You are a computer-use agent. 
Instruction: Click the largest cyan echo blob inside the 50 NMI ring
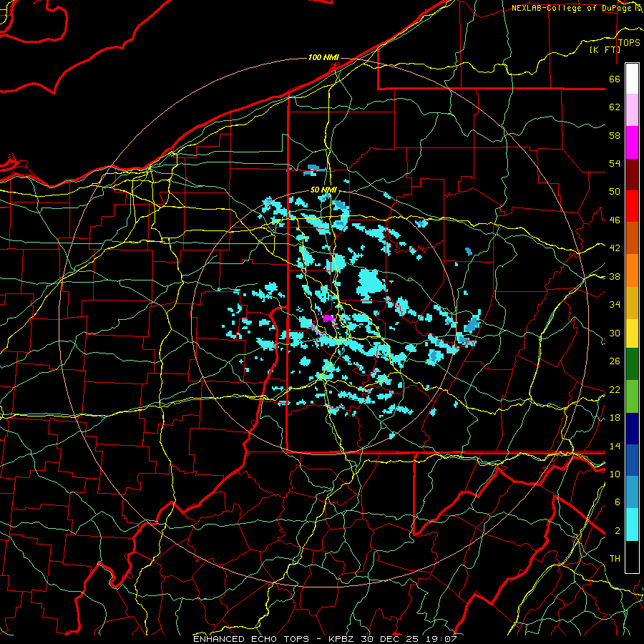point(371,285)
